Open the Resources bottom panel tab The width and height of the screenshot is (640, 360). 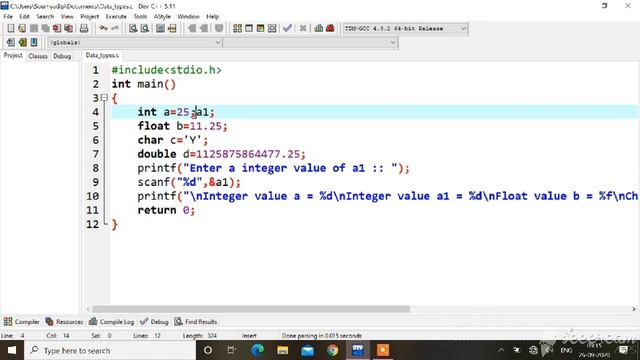[64, 322]
